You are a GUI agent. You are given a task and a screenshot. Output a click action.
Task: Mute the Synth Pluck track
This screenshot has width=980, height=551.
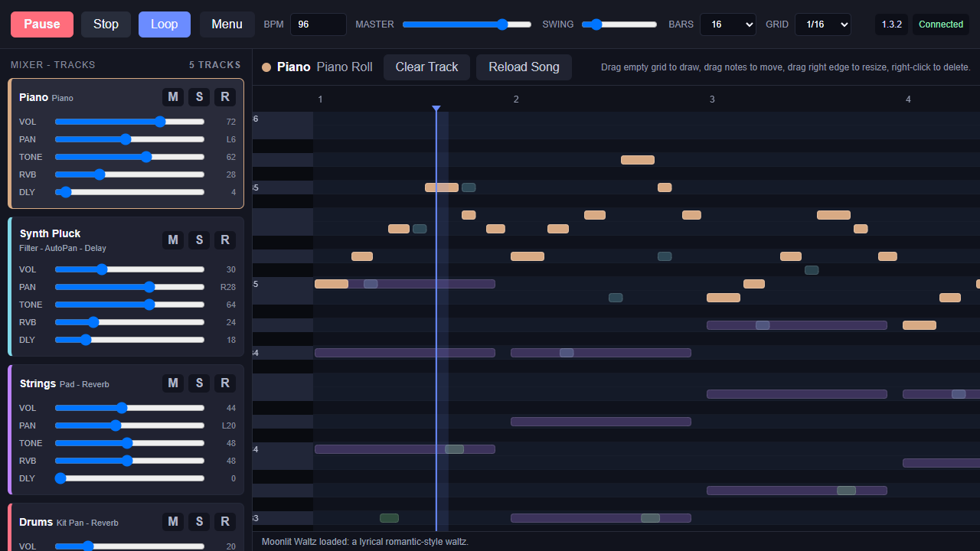click(173, 240)
